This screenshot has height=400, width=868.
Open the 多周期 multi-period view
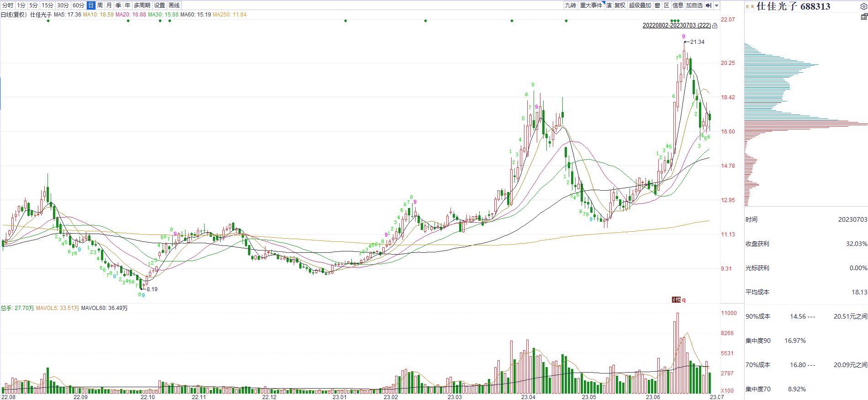142,5
